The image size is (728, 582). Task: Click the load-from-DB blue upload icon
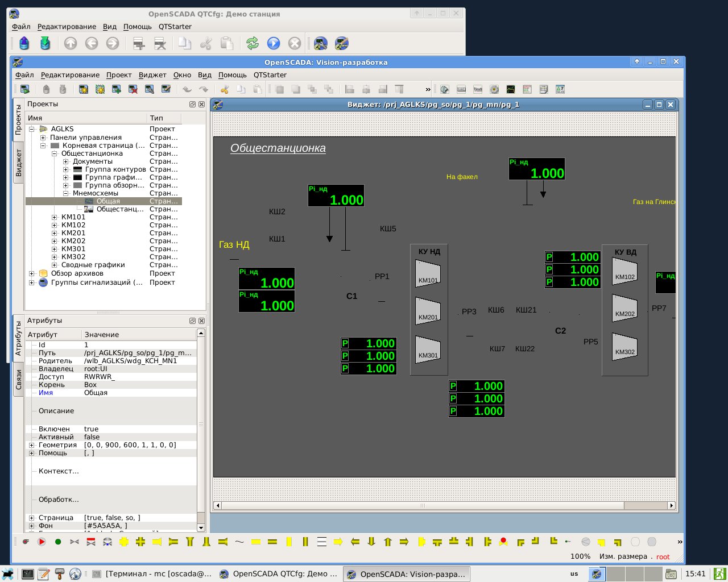tap(24, 43)
